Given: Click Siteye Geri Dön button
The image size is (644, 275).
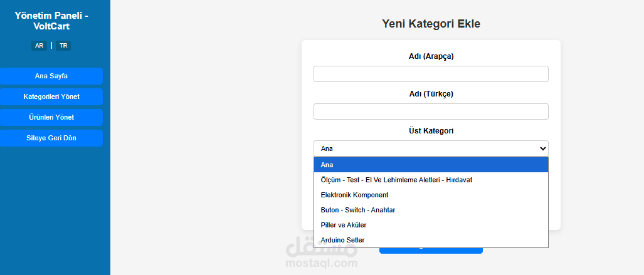Looking at the screenshot, I should point(51,138).
